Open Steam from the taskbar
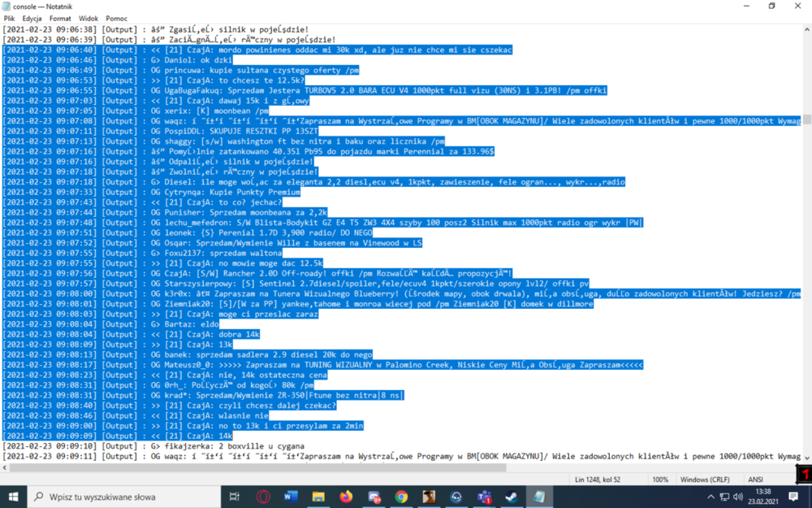The width and height of the screenshot is (812, 508). 512,497
